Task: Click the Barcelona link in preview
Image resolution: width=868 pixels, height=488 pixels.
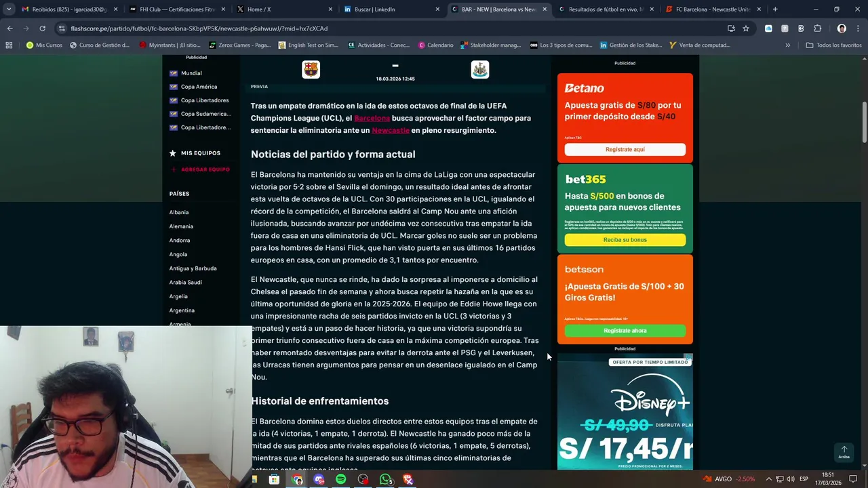Action: 372,118
